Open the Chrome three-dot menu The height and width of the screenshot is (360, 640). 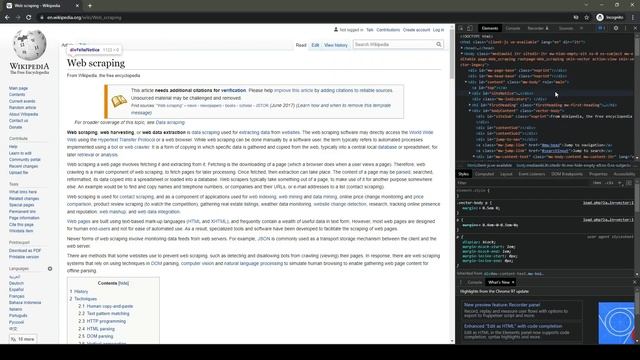[633, 18]
